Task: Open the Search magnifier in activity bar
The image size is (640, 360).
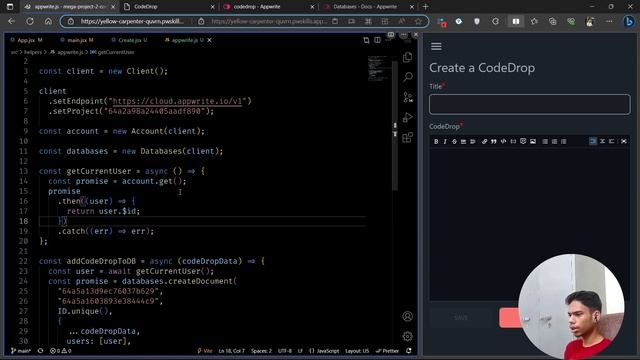Action: [x=407, y=77]
